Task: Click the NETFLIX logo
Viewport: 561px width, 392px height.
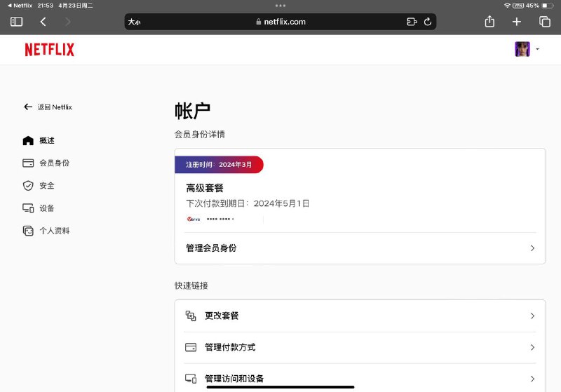Action: (49, 50)
